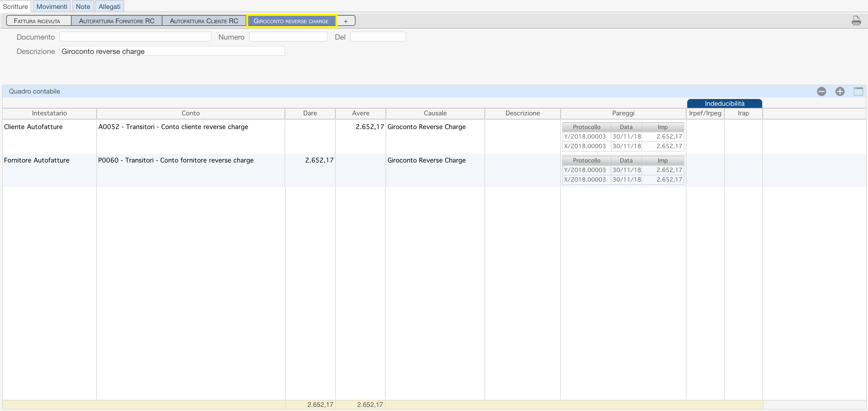868x411 pixels.
Task: Select the Autofattura Cliente RC tab
Action: coord(204,21)
